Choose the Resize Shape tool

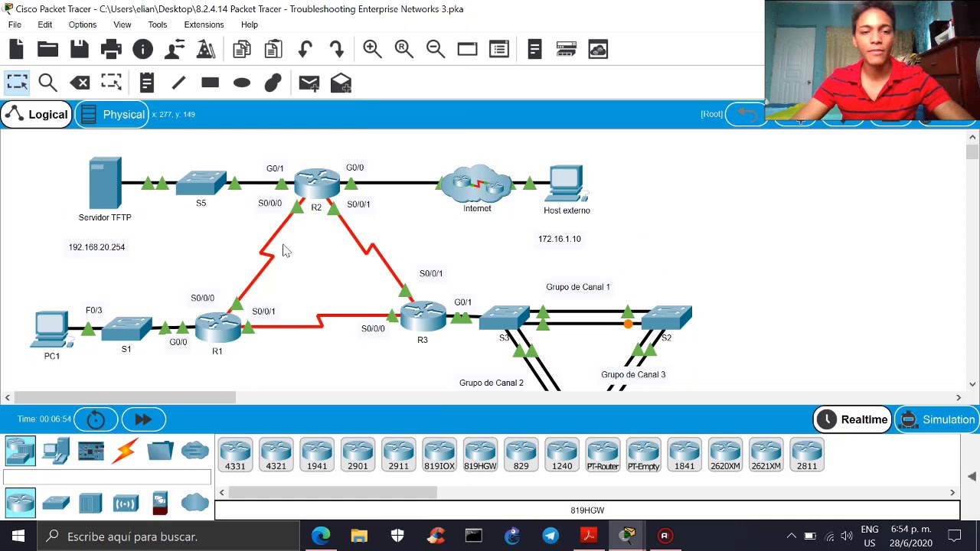(x=111, y=83)
